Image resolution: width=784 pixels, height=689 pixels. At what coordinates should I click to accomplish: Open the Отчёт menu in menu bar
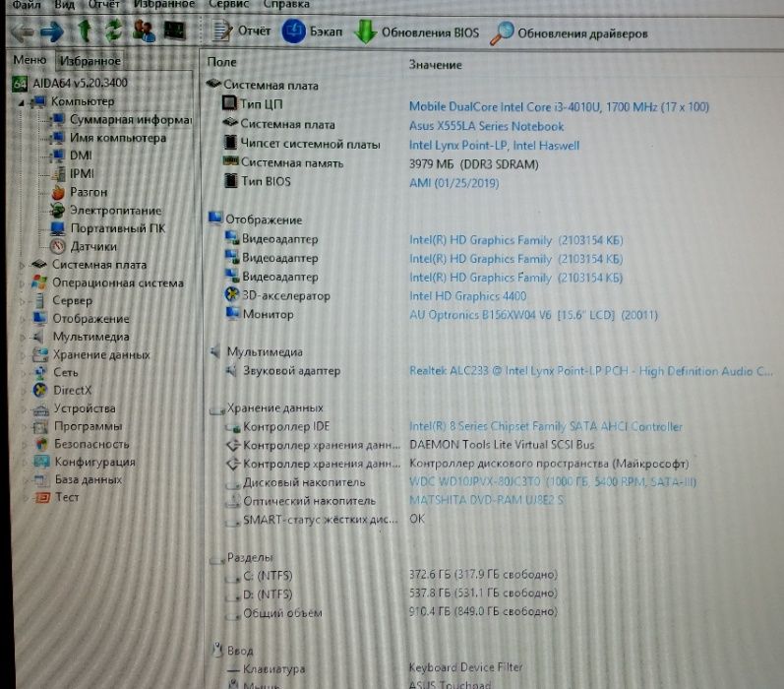[x=104, y=5]
